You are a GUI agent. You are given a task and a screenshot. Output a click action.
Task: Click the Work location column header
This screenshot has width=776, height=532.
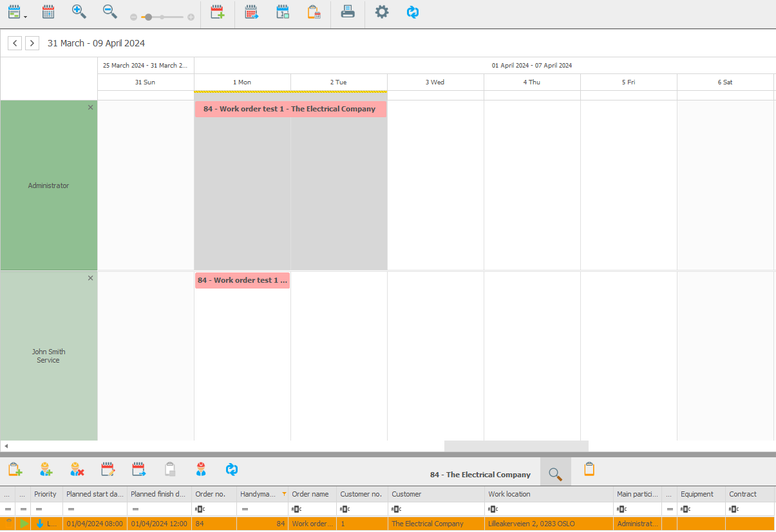pos(549,494)
